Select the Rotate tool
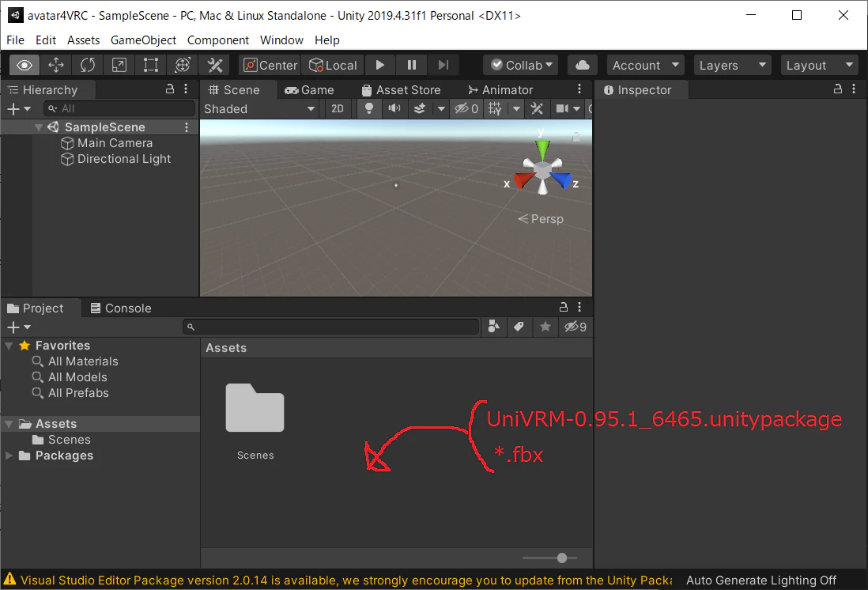This screenshot has height=590, width=868. (88, 66)
